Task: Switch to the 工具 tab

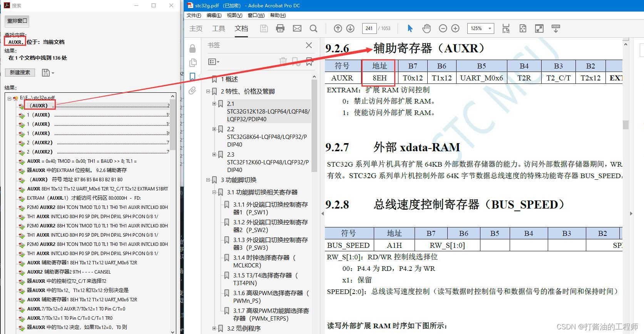Action: (x=219, y=28)
